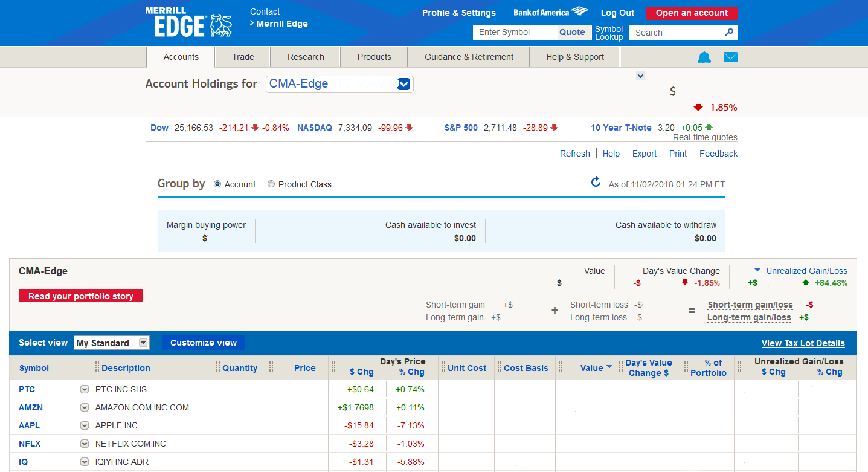
Task: Click Short-term gain/loss label
Action: coord(750,305)
